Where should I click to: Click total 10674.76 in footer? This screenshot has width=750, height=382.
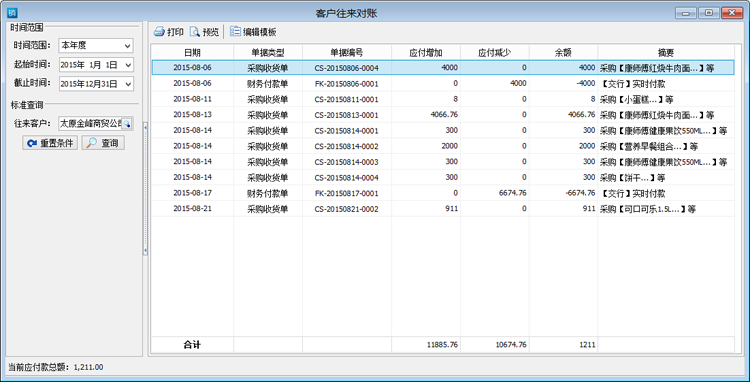pyautogui.click(x=511, y=345)
